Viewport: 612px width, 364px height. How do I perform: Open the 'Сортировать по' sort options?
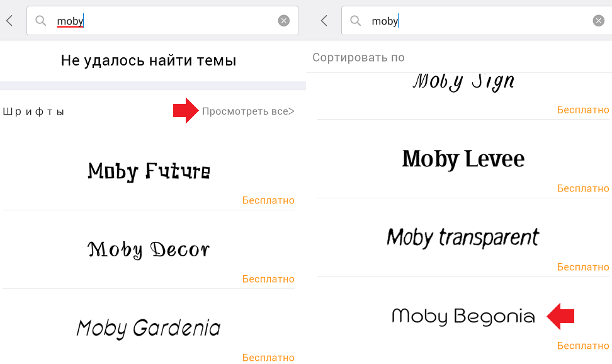coord(359,58)
